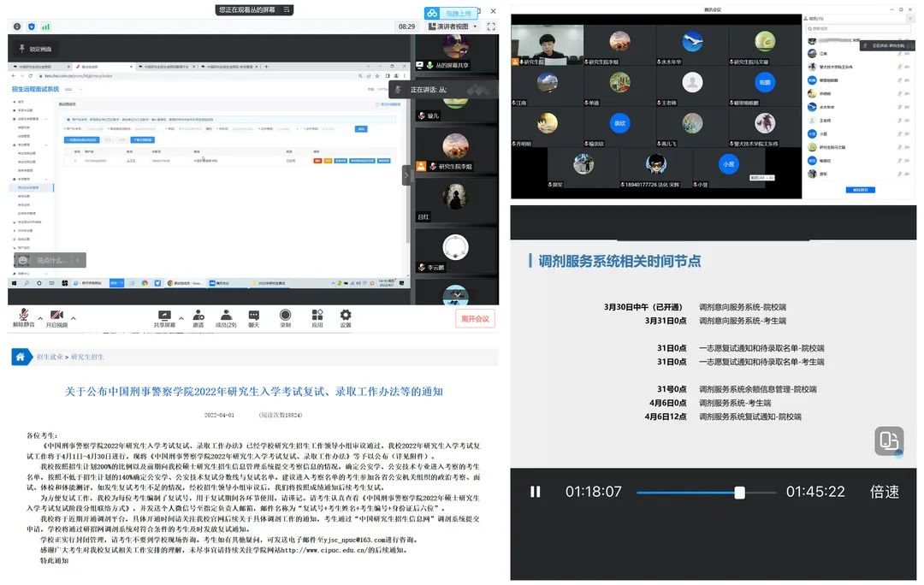
Task: Open the 倍速 playback speed option
Action: tap(885, 492)
